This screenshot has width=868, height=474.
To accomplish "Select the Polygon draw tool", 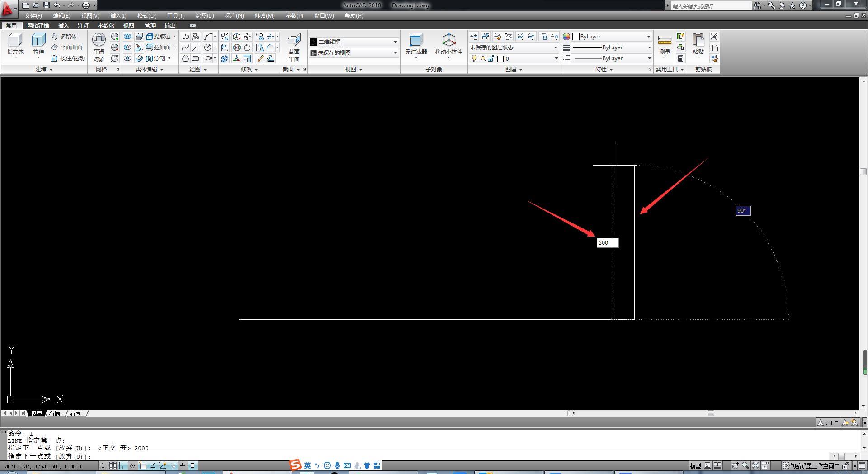I will point(185,58).
